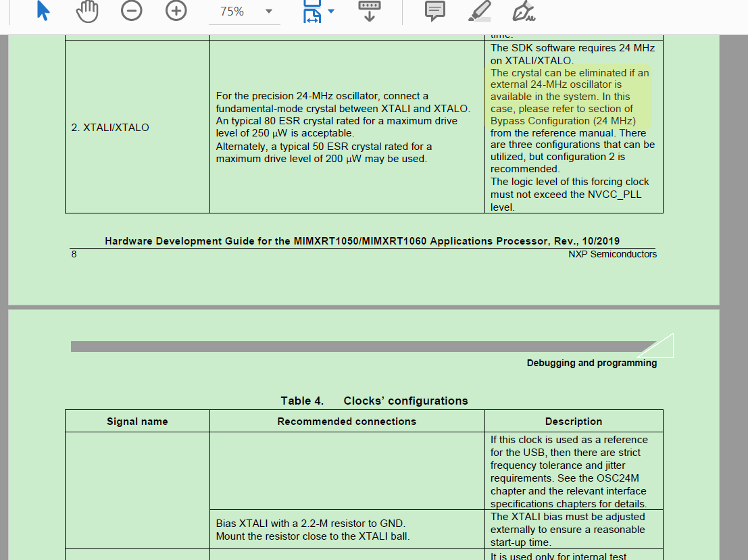Zoom in with the plus icon
This screenshot has width=748, height=560.
(x=176, y=11)
